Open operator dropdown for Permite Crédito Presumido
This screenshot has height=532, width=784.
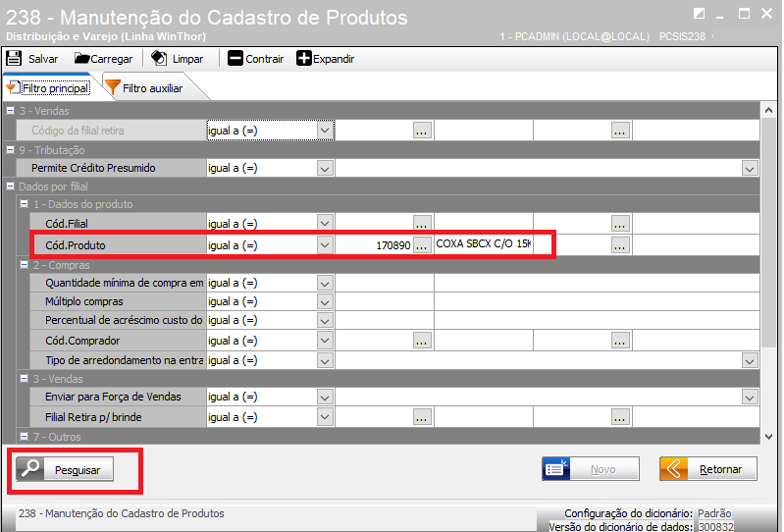click(x=325, y=169)
